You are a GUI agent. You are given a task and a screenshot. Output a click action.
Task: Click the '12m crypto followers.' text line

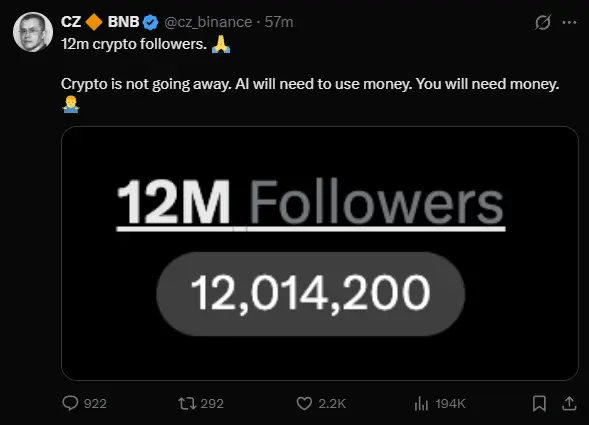[x=134, y=44]
